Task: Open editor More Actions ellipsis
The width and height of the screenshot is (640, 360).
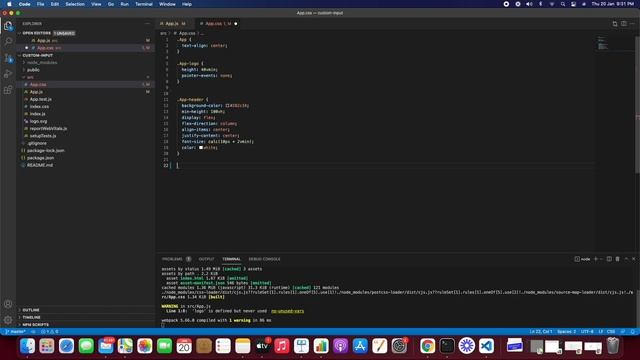Action: (632, 24)
